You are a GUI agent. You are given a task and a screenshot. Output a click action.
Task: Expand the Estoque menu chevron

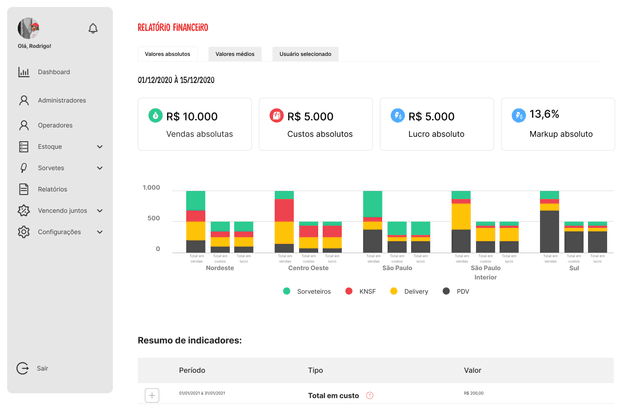(100, 147)
